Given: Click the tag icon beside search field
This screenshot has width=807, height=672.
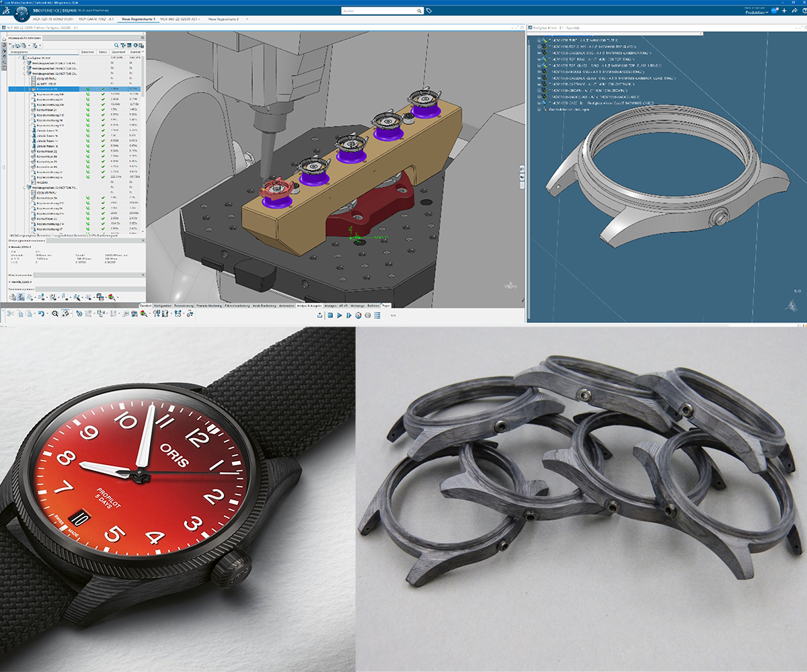Looking at the screenshot, I should [x=430, y=11].
